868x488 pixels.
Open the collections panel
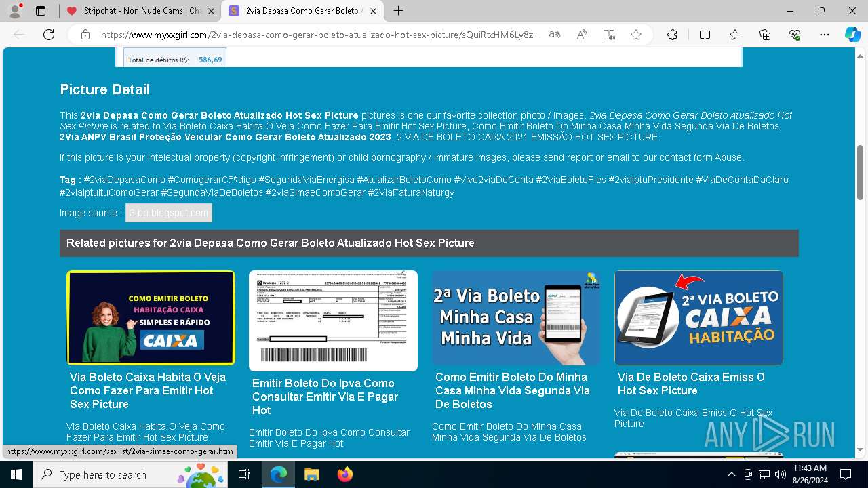coord(765,35)
